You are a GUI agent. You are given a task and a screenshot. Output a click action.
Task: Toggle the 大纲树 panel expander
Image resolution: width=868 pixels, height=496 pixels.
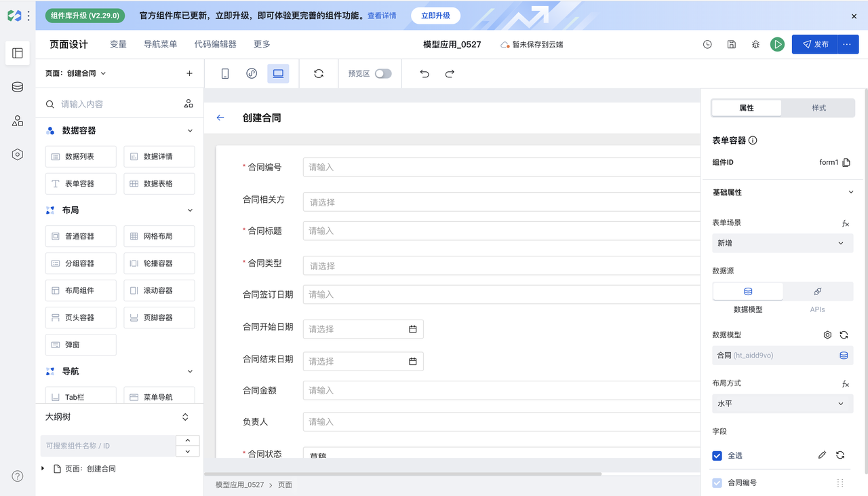[x=185, y=417]
